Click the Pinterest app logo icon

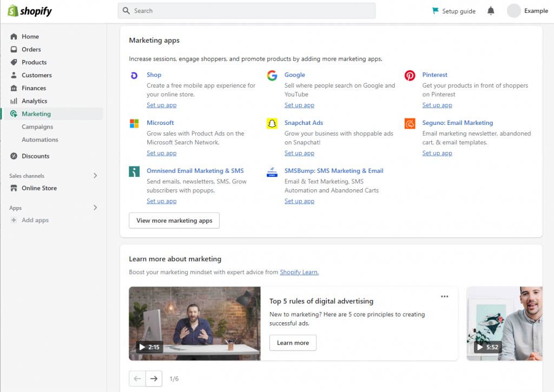(x=410, y=76)
